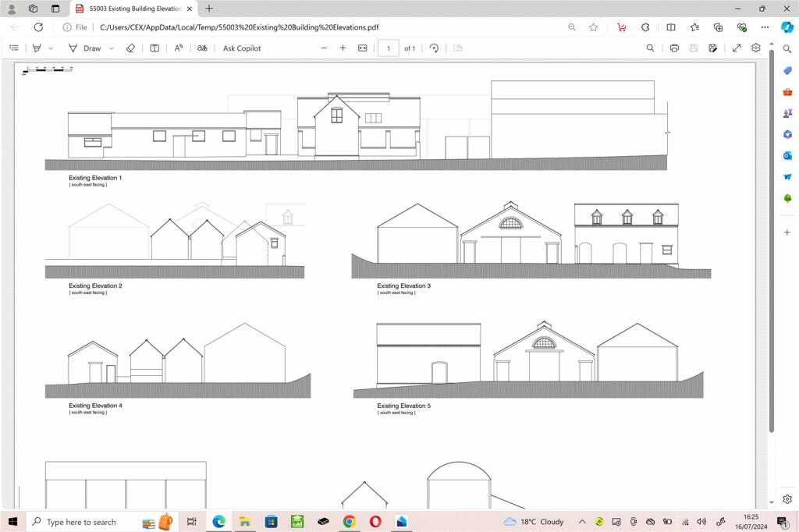Zoom out with the minus icon

pyautogui.click(x=325, y=48)
